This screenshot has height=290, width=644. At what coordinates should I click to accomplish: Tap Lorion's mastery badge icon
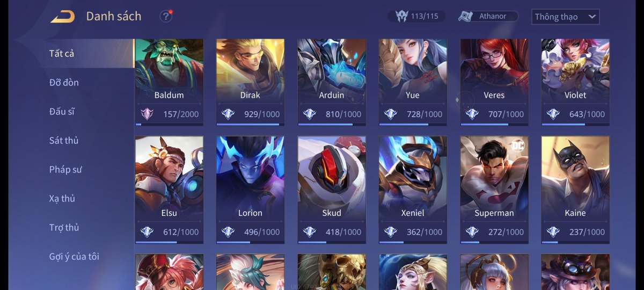tap(228, 232)
